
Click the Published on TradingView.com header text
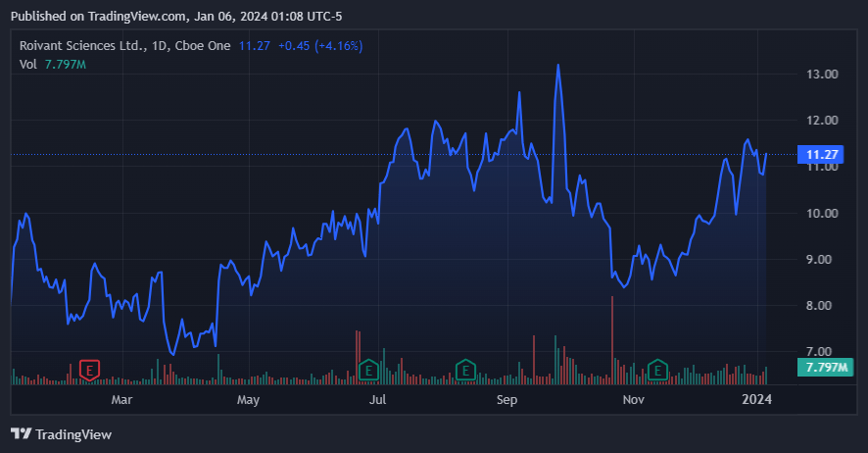[176, 17]
